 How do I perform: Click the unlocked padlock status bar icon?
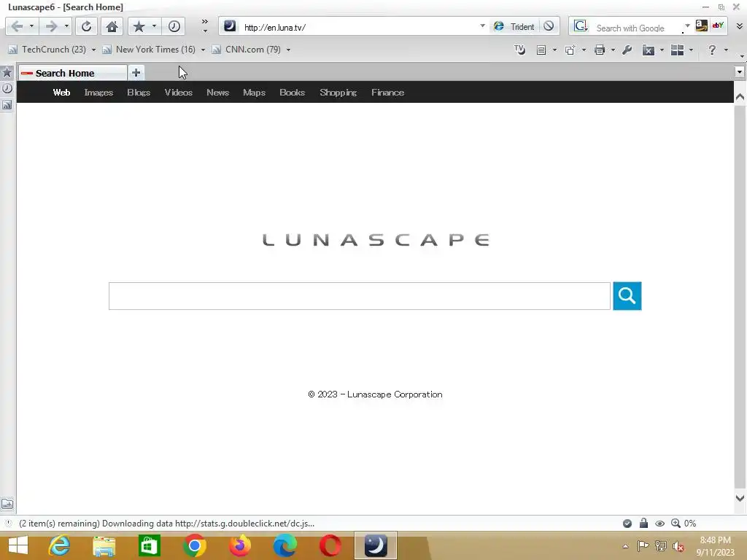[643, 524]
